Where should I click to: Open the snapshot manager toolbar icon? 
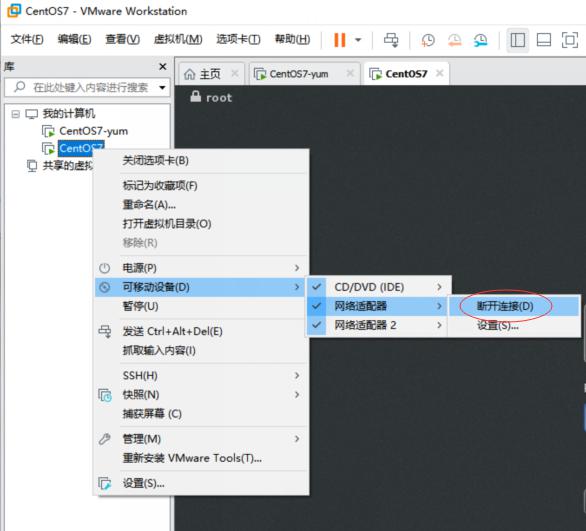(481, 40)
